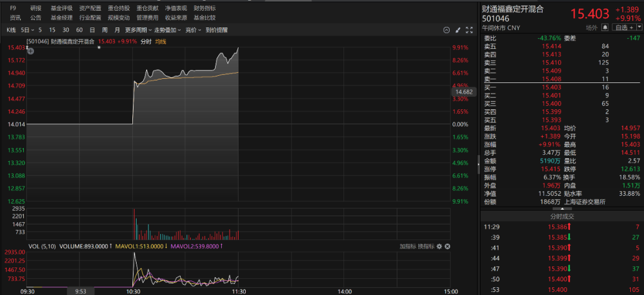The height and width of the screenshot is (295, 644).
Task: Select the 月 monthly period
Action: [x=117, y=30]
